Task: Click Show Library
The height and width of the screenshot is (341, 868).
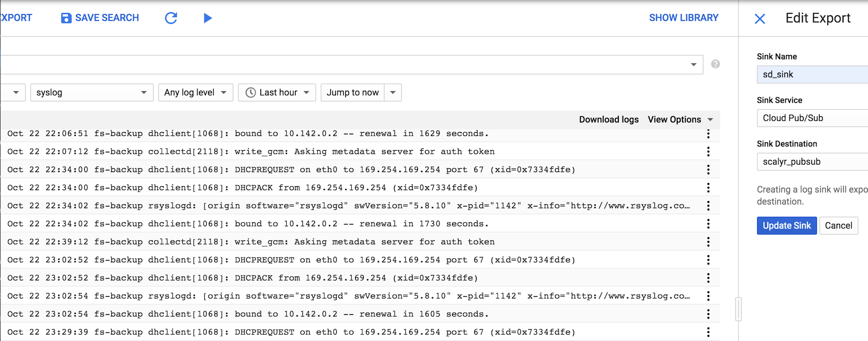Action: tap(683, 18)
